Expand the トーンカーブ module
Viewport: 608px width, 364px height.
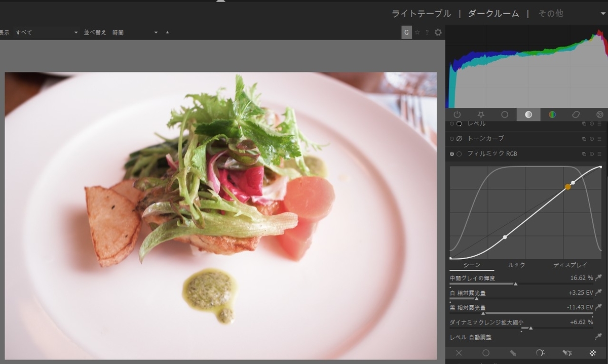(x=485, y=139)
